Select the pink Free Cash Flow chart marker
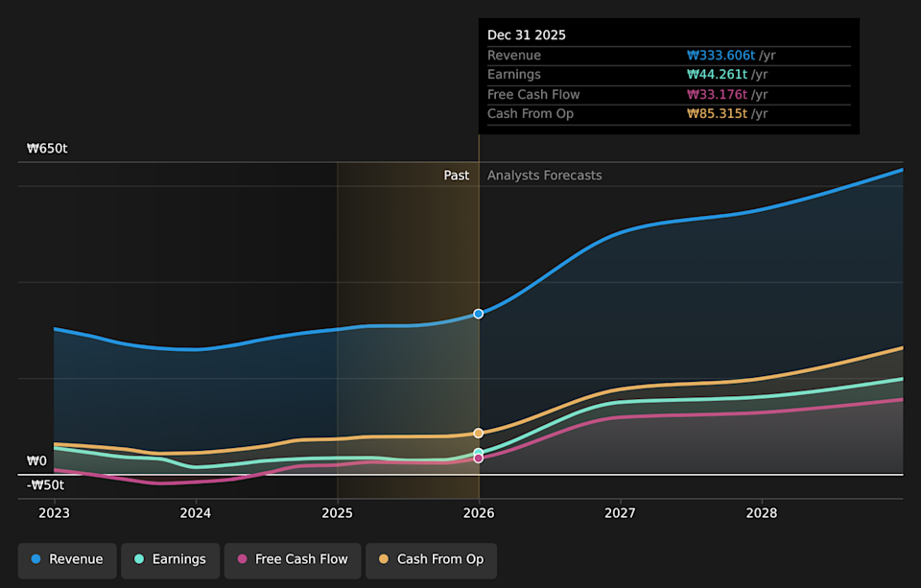This screenshot has width=921, height=588. tap(478, 457)
